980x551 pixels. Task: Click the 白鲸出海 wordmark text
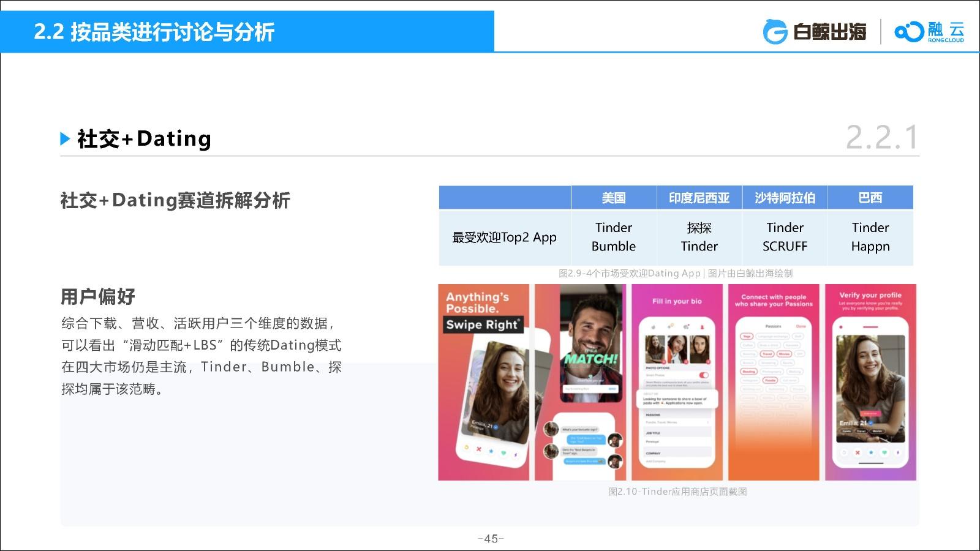coord(829,32)
